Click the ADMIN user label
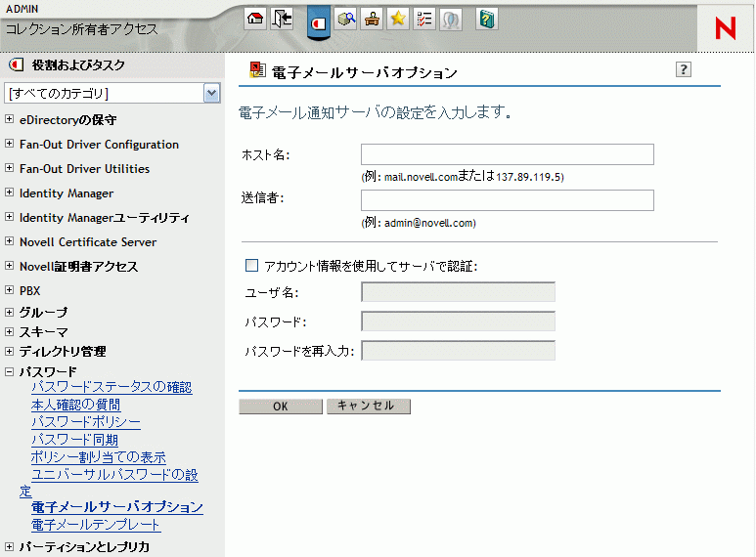The image size is (756, 557). tap(22, 9)
